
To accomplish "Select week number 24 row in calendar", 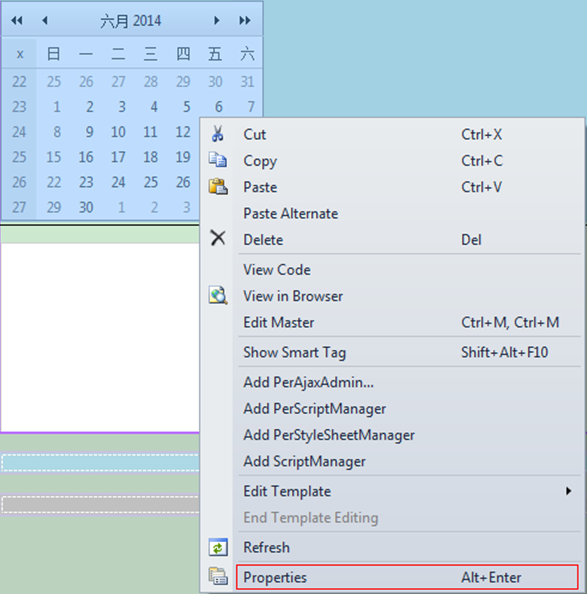I will (19, 132).
